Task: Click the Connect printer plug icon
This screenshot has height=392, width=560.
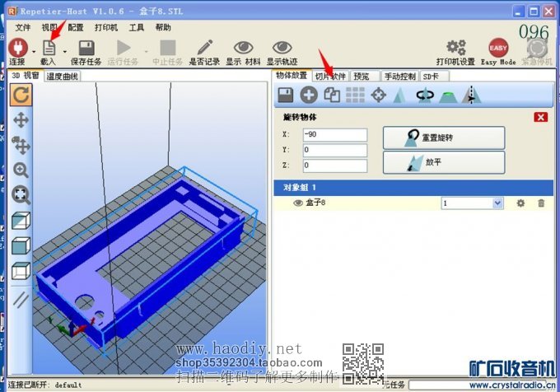Action: coord(18,48)
